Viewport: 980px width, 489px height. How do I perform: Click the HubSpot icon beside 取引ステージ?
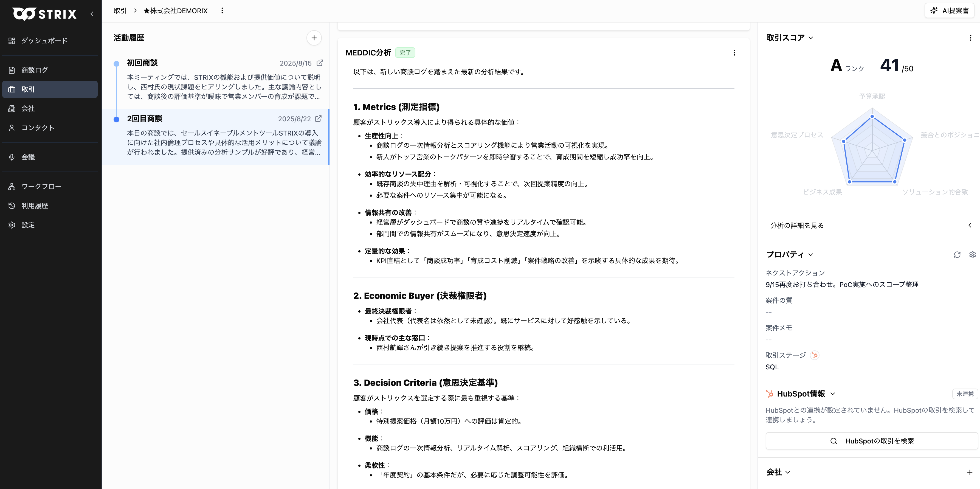(x=814, y=355)
